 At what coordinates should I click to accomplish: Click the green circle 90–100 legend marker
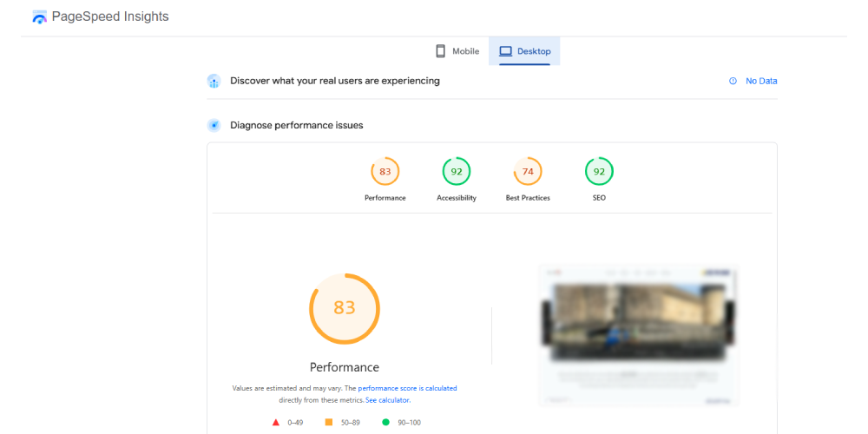pos(385,422)
